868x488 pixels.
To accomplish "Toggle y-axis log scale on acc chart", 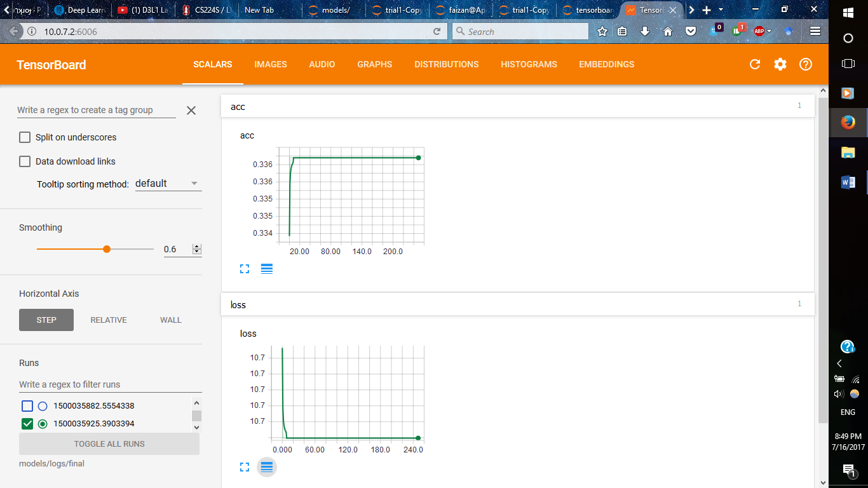I will pyautogui.click(x=267, y=269).
